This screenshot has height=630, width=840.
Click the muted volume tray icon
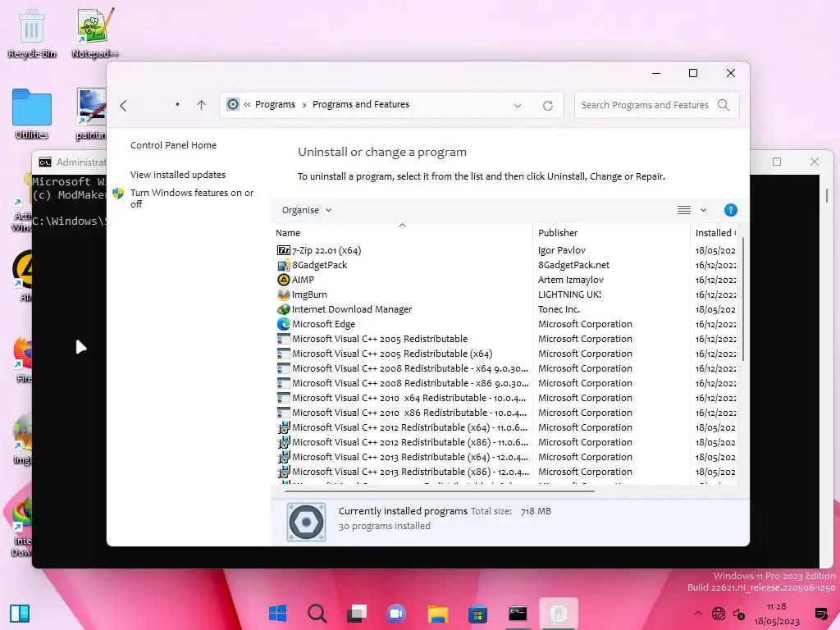click(739, 614)
